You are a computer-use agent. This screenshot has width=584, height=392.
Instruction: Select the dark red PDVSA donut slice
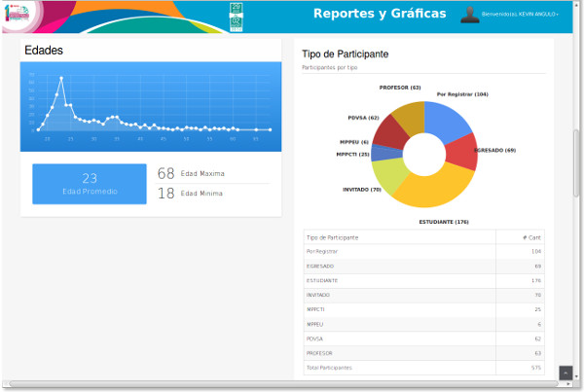coord(392,133)
